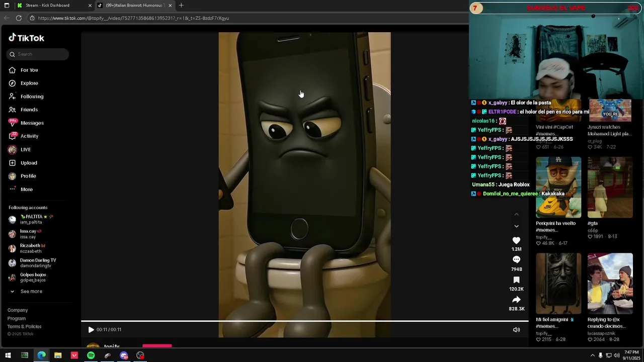
Task: Mute the video with the speaker icon
Action: pyautogui.click(x=516, y=330)
